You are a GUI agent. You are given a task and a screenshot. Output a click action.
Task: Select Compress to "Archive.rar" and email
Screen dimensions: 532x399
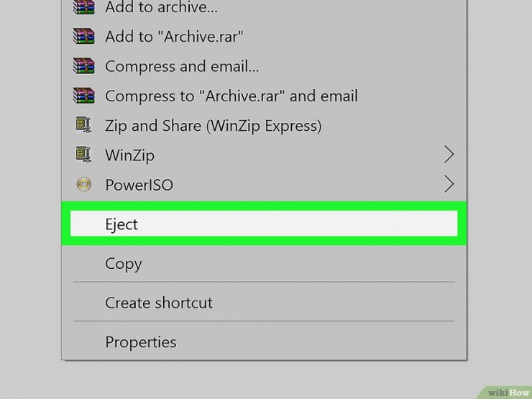264,96
